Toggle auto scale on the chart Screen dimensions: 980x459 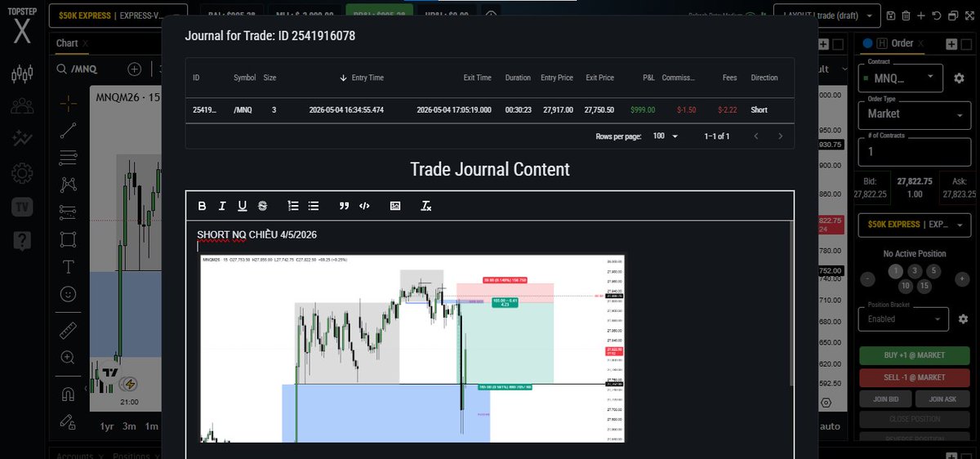830,426
